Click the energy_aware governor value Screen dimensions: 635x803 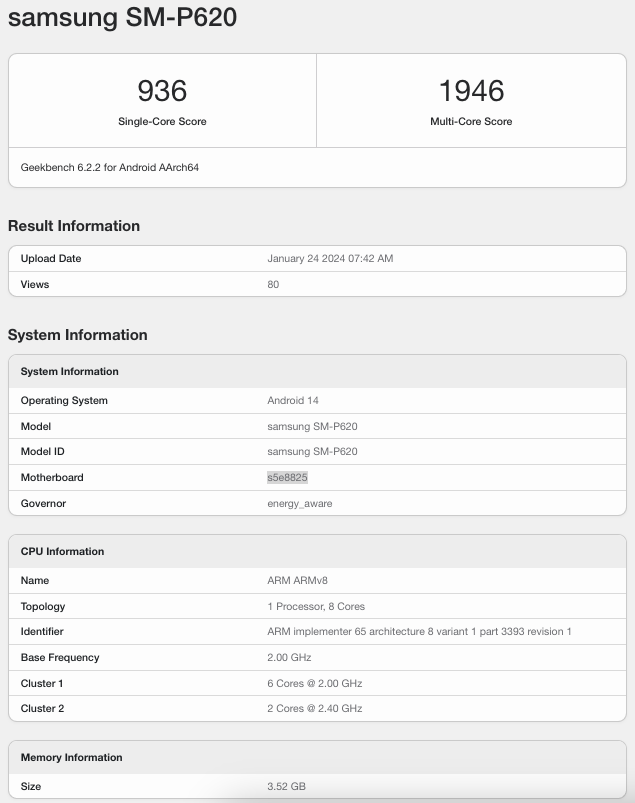[300, 503]
